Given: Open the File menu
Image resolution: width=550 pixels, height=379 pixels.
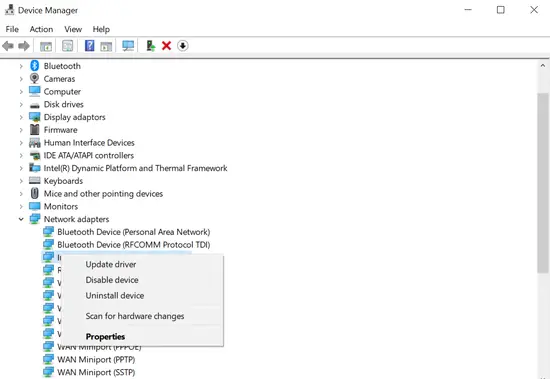Looking at the screenshot, I should [12, 29].
